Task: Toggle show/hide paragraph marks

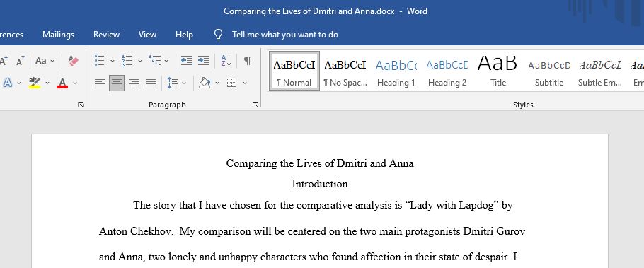Action: [x=247, y=61]
